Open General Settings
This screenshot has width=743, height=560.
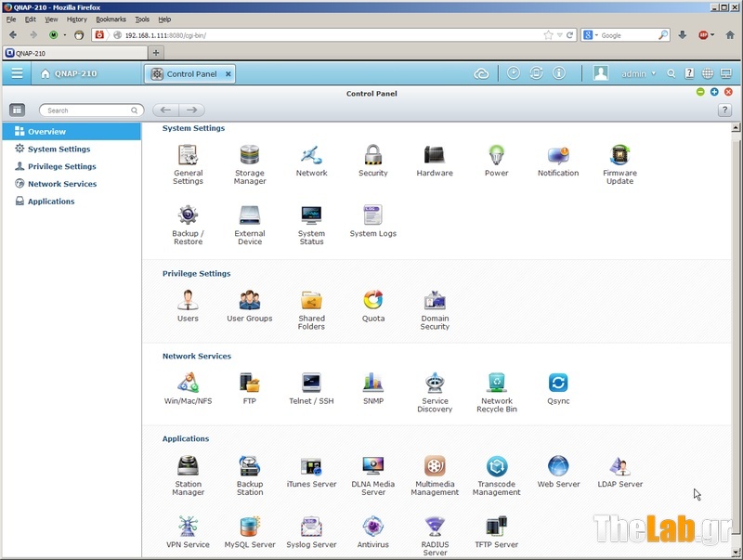coord(189,164)
